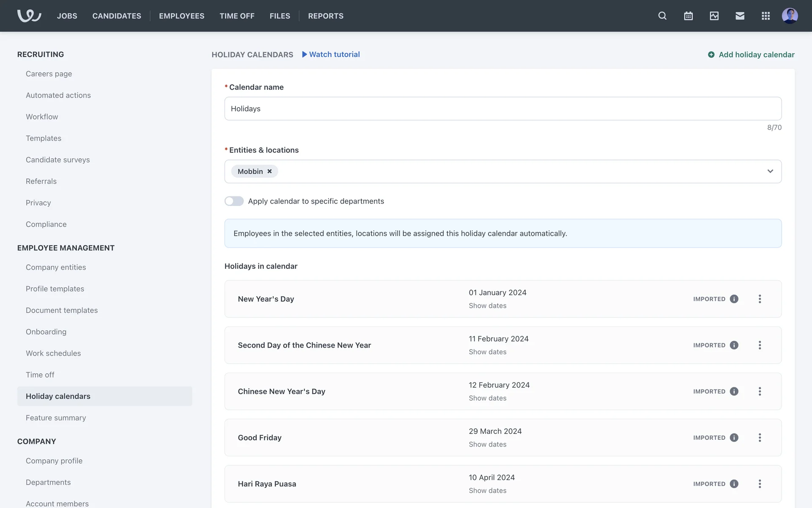The image size is (812, 508).
Task: Open the analytics chart icon in header
Action: 714,16
